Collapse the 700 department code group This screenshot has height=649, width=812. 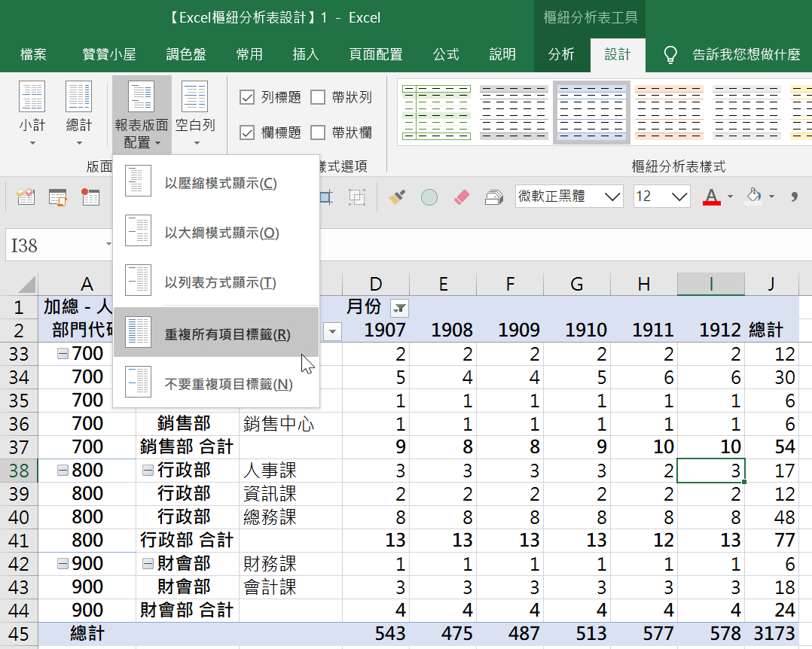(63, 353)
